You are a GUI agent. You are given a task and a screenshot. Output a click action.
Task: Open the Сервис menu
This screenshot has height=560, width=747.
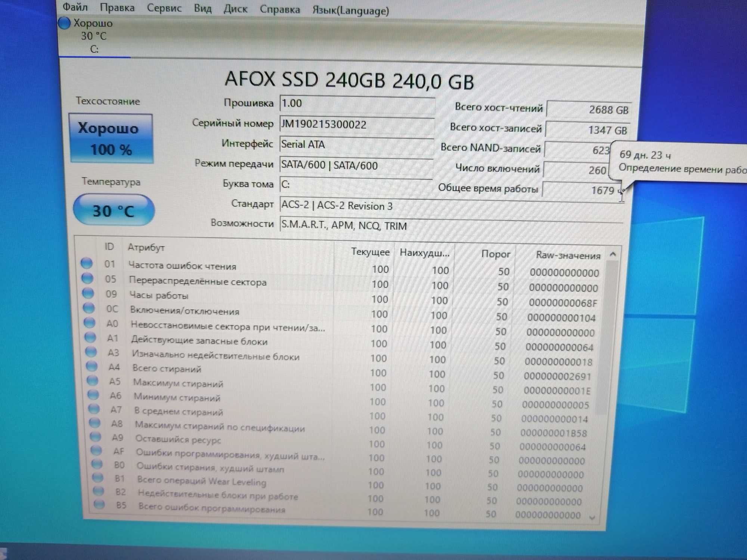(164, 8)
